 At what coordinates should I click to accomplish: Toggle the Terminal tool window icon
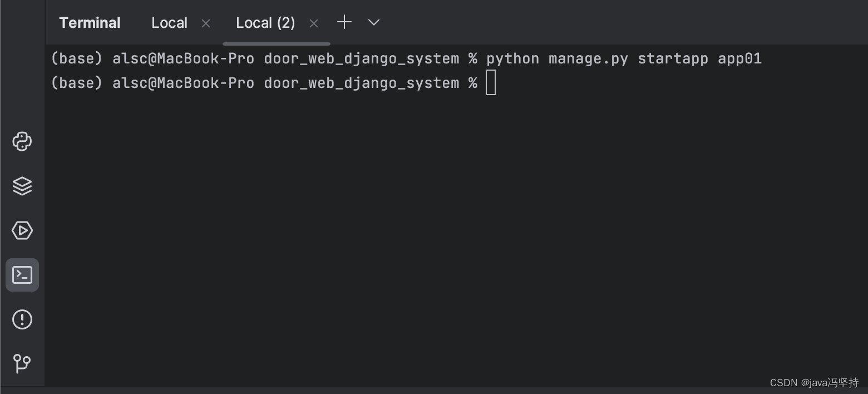pos(22,275)
